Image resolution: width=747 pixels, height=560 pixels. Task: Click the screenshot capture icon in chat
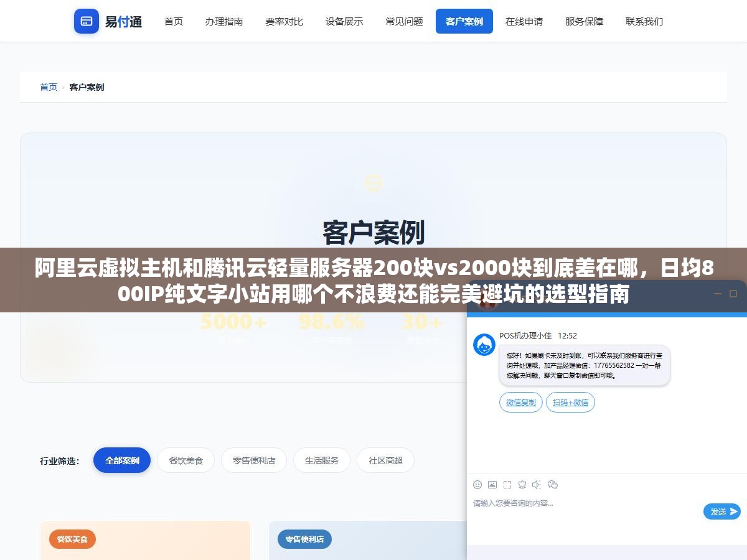(x=507, y=485)
